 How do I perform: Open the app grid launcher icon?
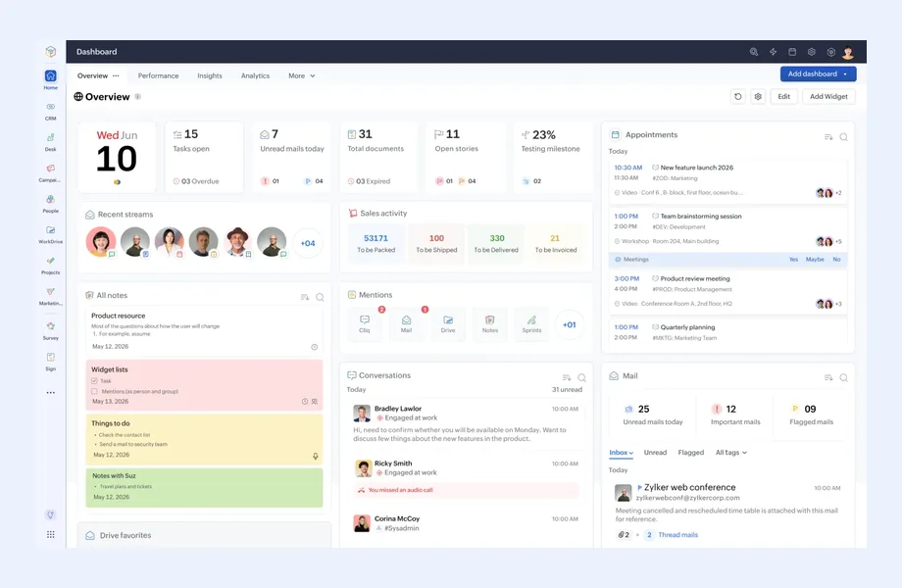point(51,534)
